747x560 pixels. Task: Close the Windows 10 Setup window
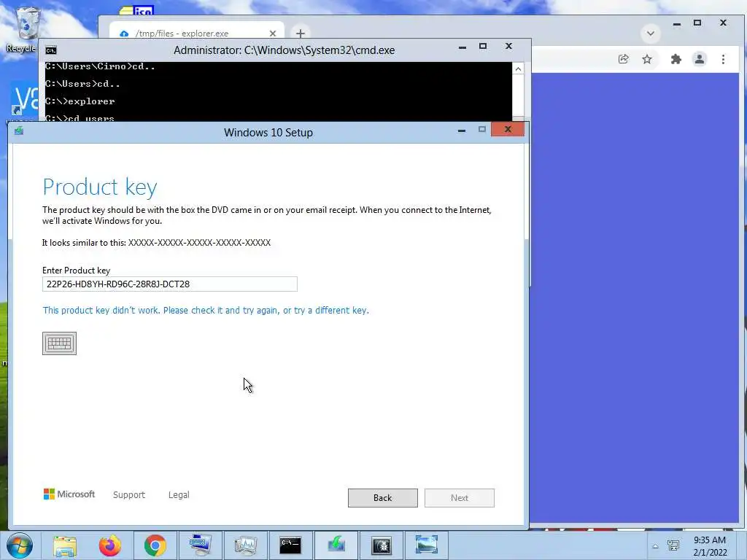click(x=508, y=130)
